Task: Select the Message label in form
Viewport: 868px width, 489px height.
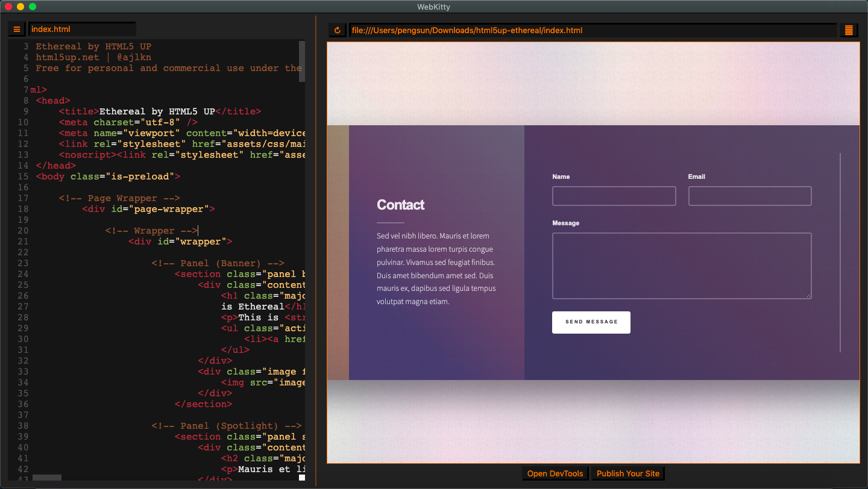Action: click(565, 223)
